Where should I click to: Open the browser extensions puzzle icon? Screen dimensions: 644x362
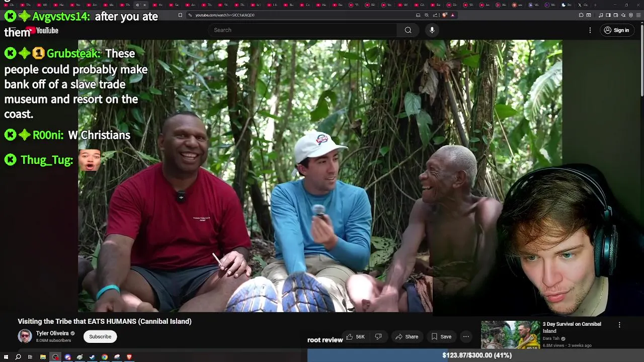581,15
